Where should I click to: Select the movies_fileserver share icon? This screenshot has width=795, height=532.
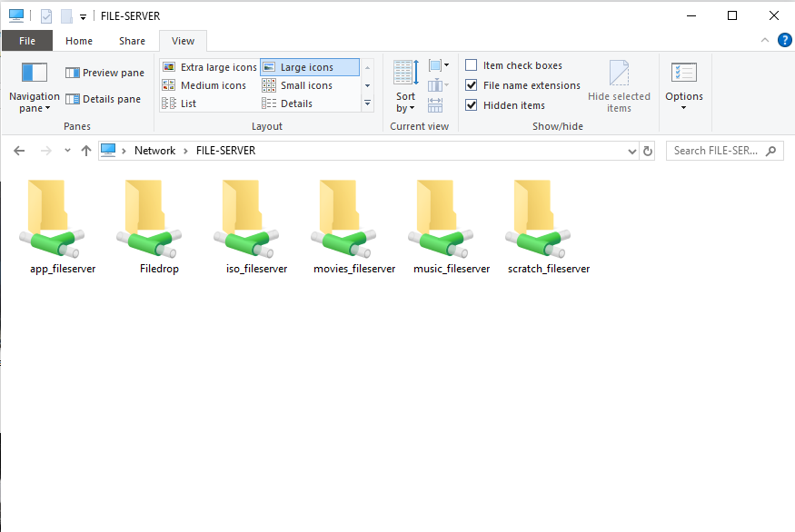(343, 219)
